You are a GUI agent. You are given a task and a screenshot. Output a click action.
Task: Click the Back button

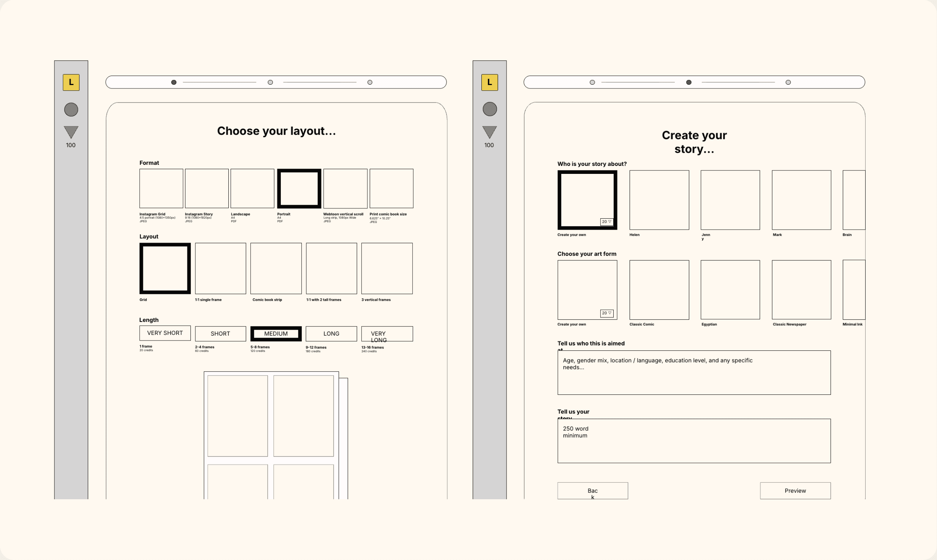click(592, 491)
